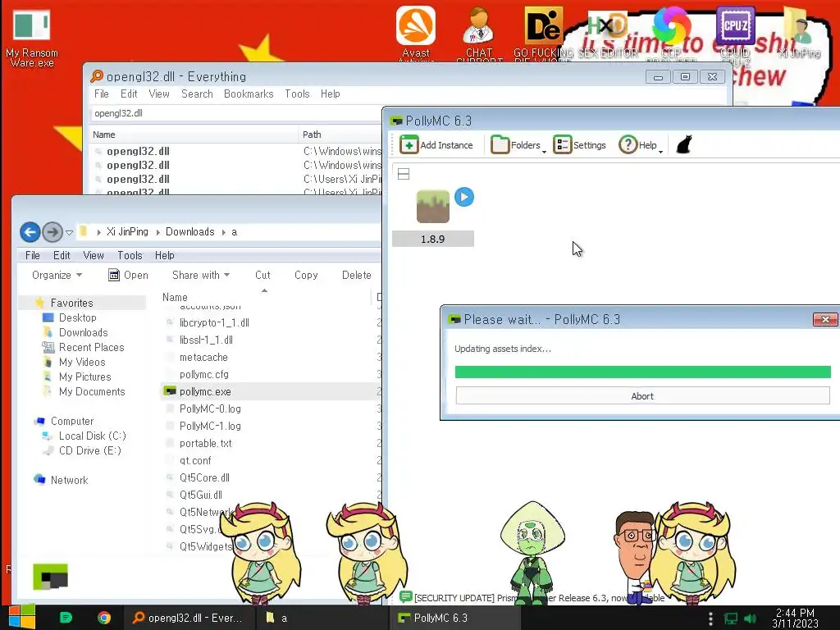Viewport: 840px width, 630px height.
Task: Click the black cat icon in PollyMC
Action: (x=683, y=144)
